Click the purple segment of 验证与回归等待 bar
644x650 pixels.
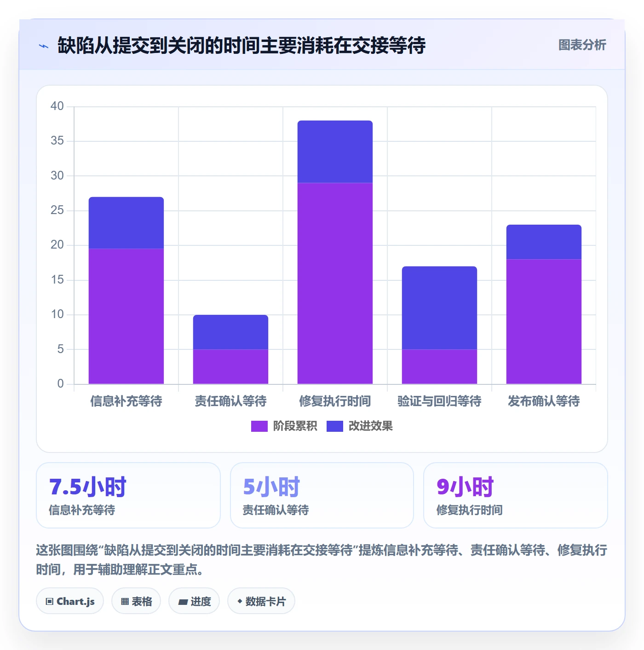pos(439,367)
